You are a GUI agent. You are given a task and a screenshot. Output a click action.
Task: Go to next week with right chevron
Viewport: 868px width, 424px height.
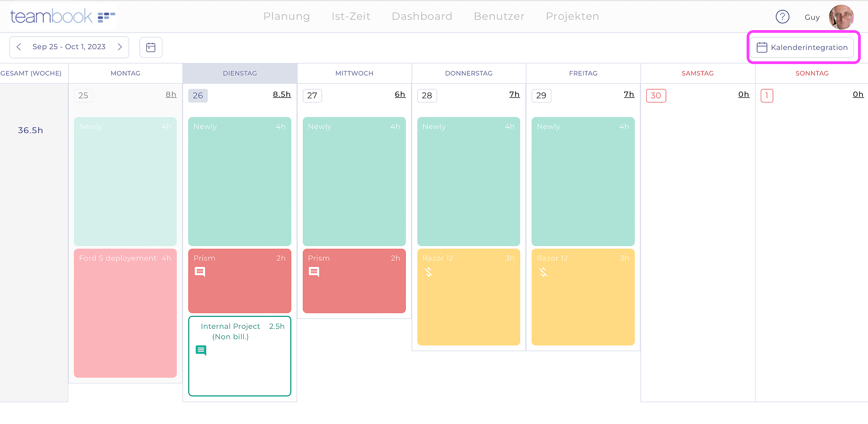[x=120, y=47]
